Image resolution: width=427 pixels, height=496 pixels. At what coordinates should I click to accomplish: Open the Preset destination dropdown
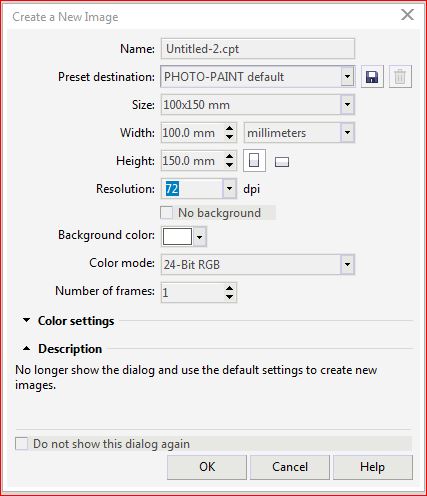(347, 77)
